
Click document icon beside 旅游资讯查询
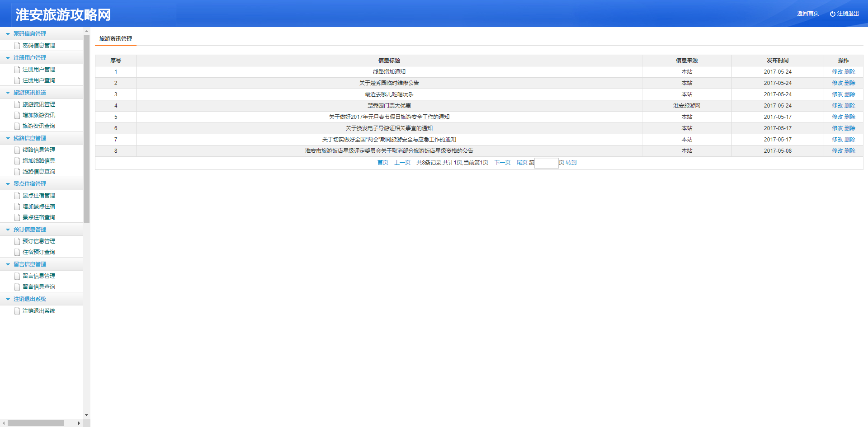(17, 126)
